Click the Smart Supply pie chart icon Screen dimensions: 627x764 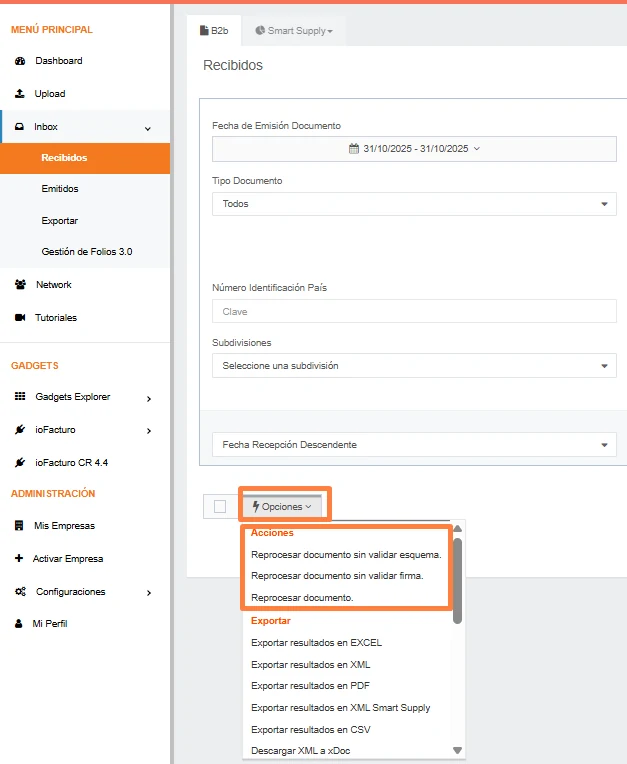pyautogui.click(x=260, y=30)
